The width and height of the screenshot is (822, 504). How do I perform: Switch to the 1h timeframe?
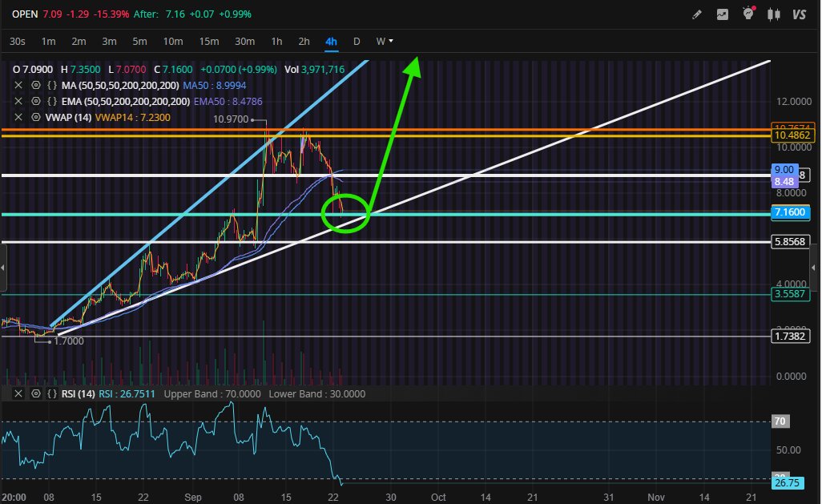(276, 42)
